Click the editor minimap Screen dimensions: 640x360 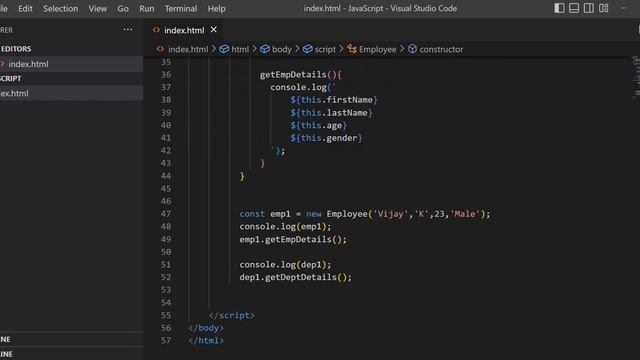(x=636, y=78)
